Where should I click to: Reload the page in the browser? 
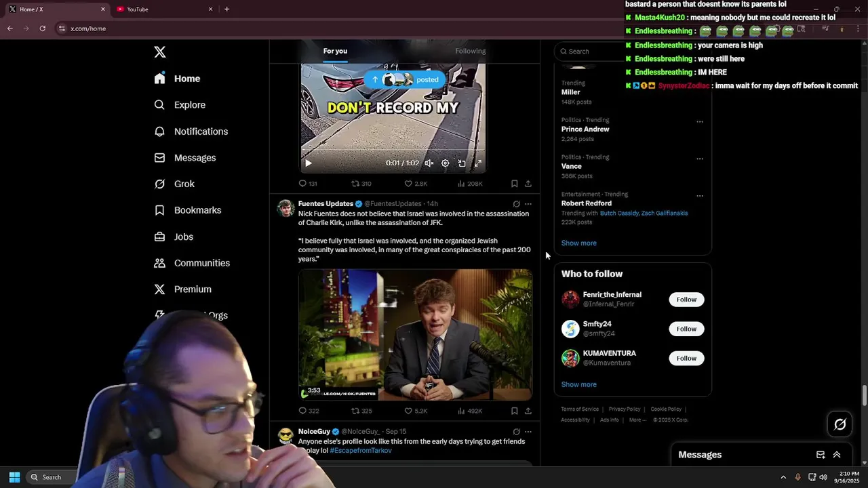pos(43,28)
